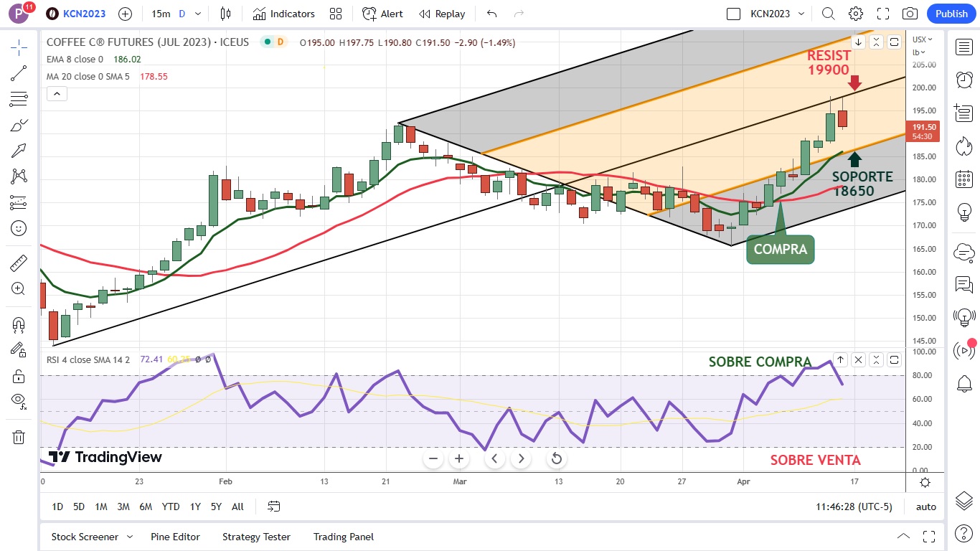Screen dimensions: 980x551
Task: Open the Fibonacci and Gann tools
Action: pyautogui.click(x=19, y=99)
